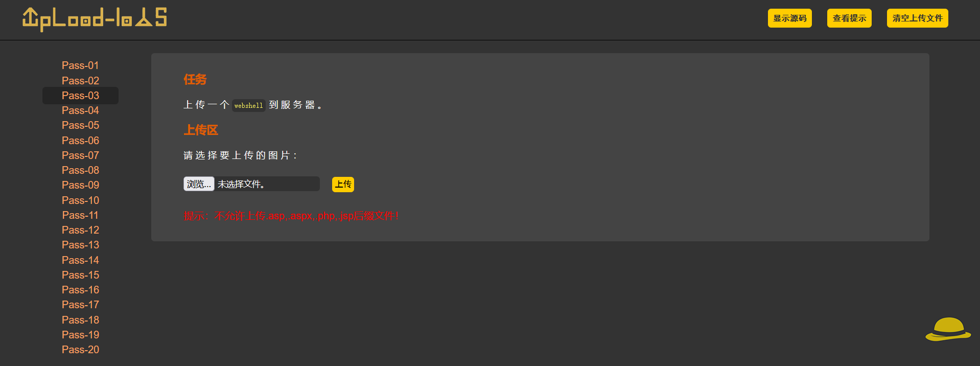Navigate to Pass-20 at list bottom

pyautogui.click(x=80, y=350)
